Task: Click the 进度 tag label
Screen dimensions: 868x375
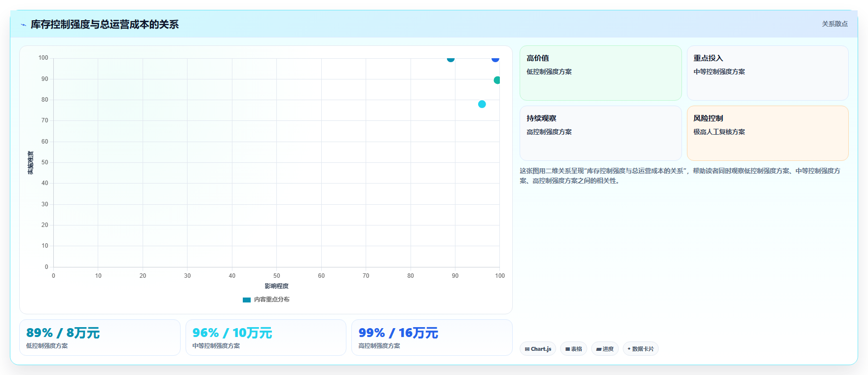Action: [608, 349]
